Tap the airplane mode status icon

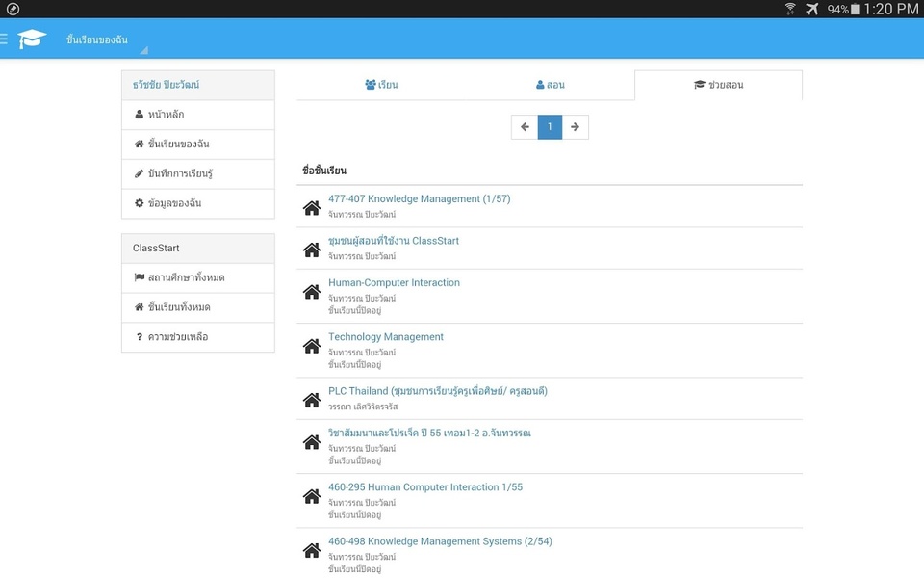(x=812, y=9)
